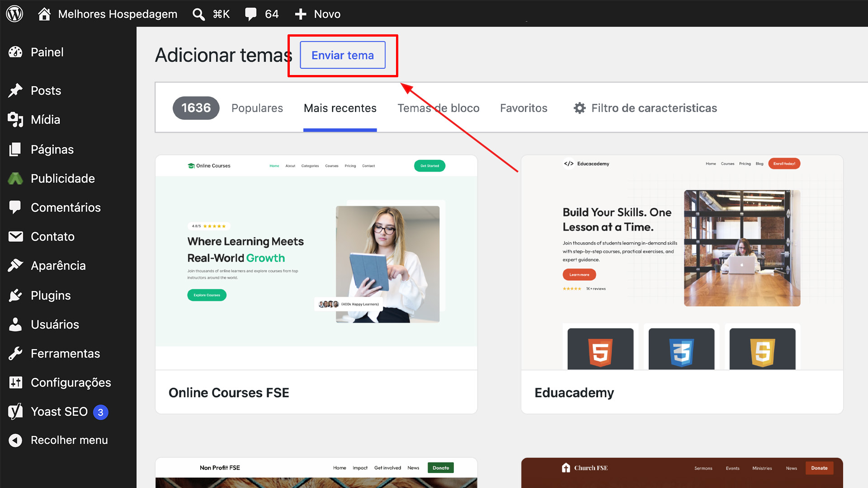Open the comments bubble icon in admin bar
Viewport: 868px width, 488px height.
(250, 14)
